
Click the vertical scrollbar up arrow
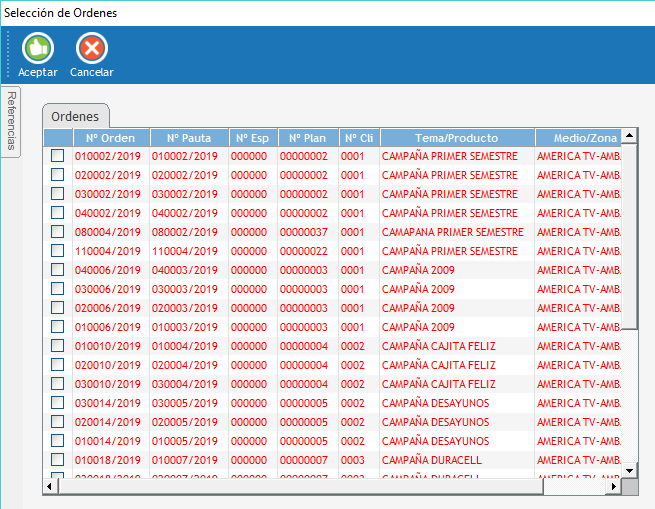[629, 137]
